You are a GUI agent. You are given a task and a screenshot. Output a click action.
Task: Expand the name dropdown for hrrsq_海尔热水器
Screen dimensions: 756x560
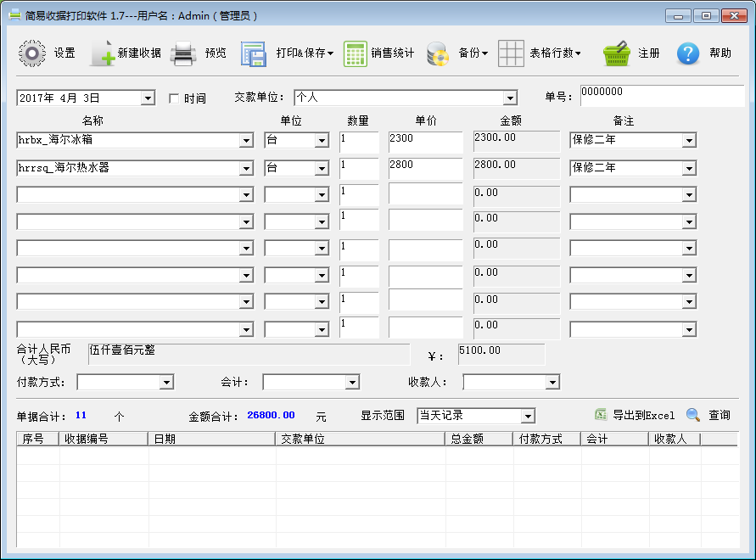[246, 168]
